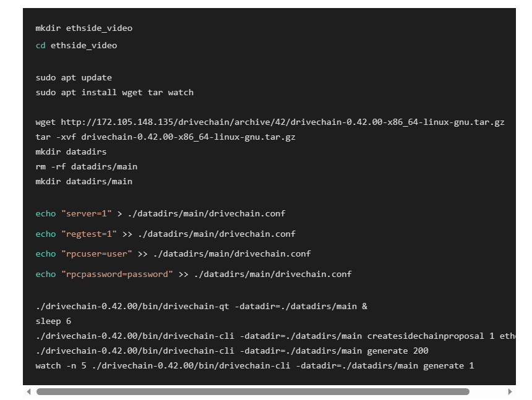
Task: Click the empty scrollbar track right of the thumb
Action: pos(487,391)
